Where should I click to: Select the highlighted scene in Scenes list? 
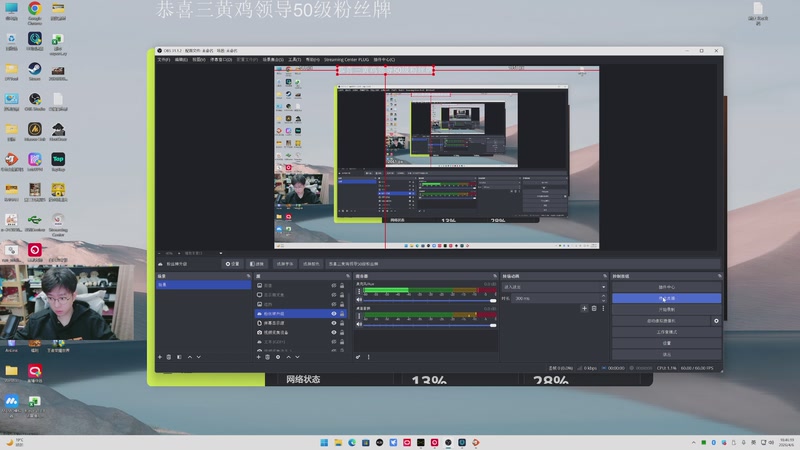click(x=203, y=285)
